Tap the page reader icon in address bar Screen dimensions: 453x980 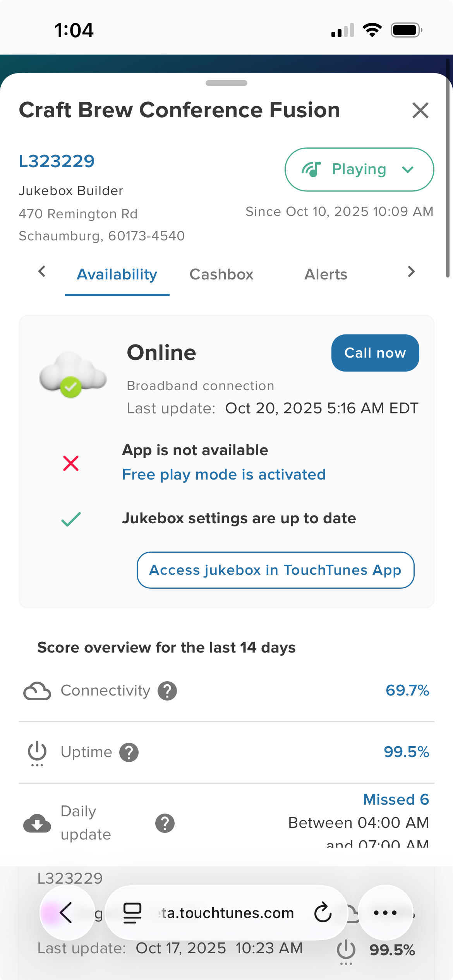[132, 913]
